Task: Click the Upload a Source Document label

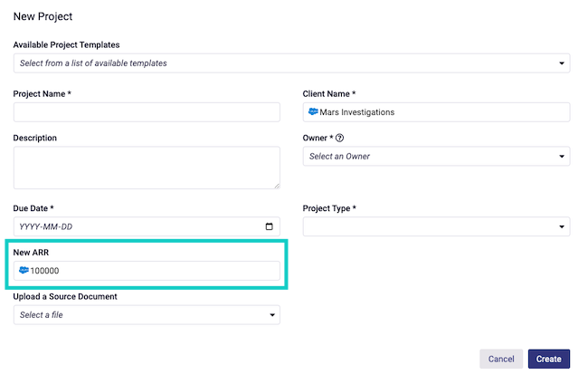Action: coord(65,296)
